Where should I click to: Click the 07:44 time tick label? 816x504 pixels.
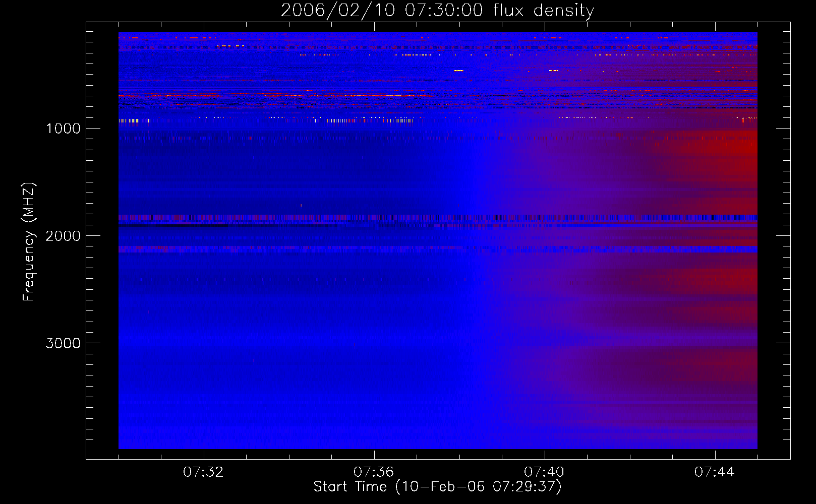715,472
